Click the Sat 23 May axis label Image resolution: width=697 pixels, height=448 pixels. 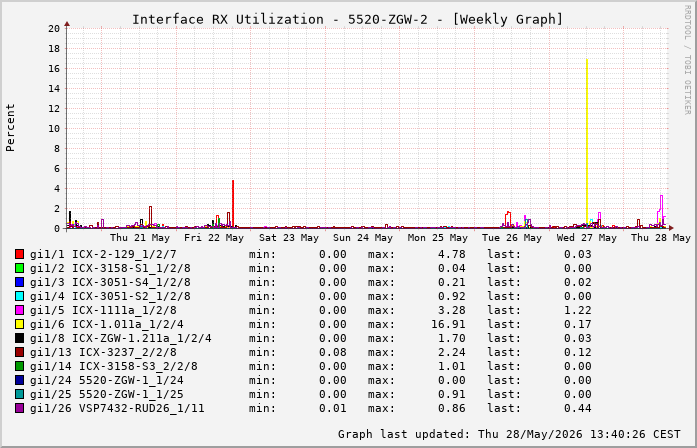tap(289, 238)
